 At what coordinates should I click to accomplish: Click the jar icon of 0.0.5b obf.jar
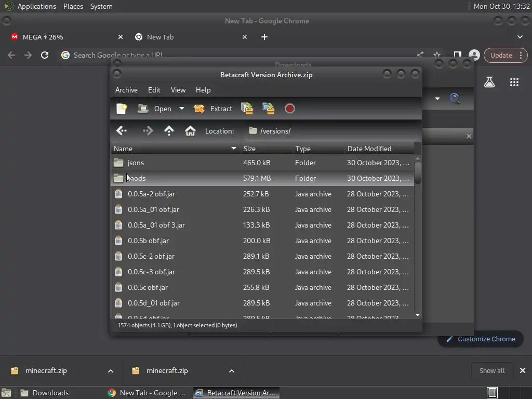118,241
